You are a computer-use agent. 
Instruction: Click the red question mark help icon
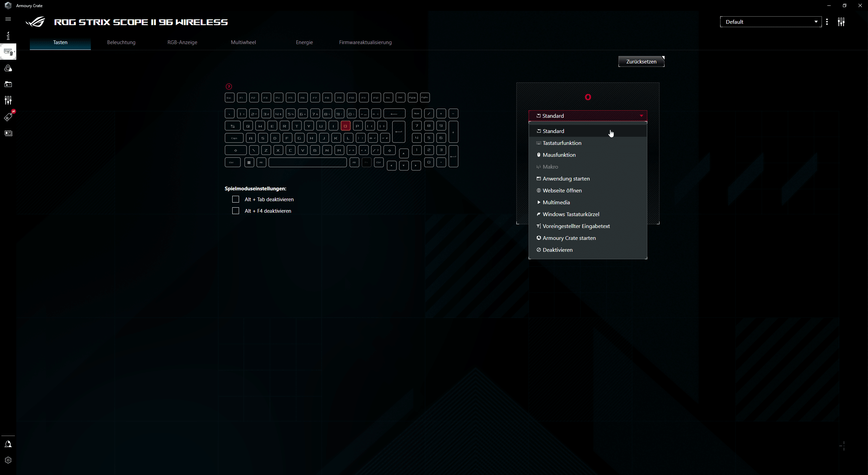click(229, 87)
